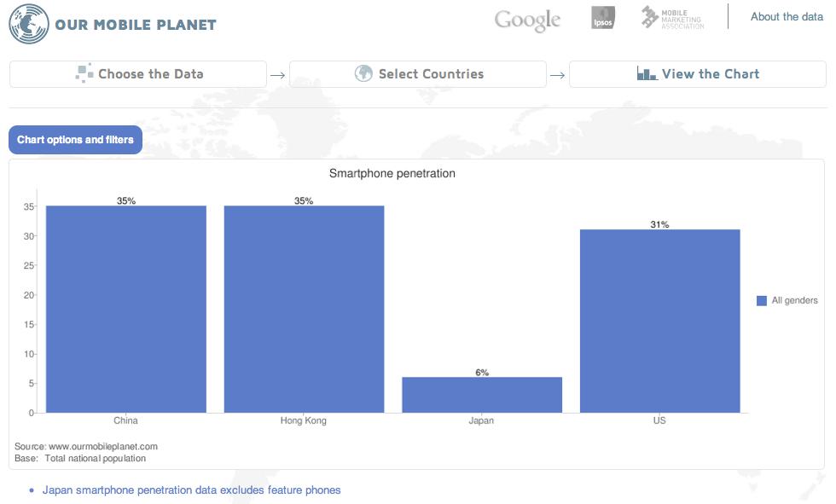The height and width of the screenshot is (504, 836).
Task: Click the squares icon beside Choose the Data
Action: 84,73
